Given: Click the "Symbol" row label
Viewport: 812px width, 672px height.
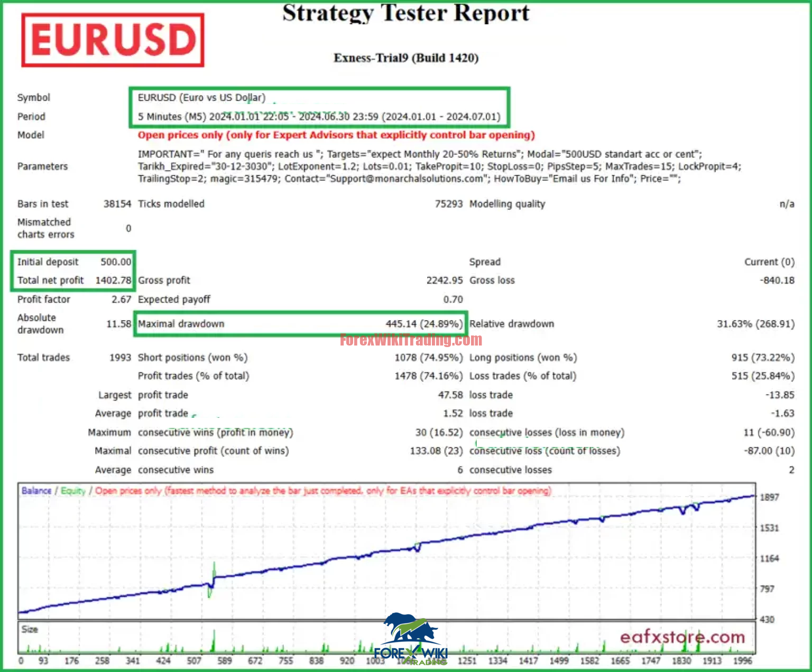Looking at the screenshot, I should click(34, 97).
